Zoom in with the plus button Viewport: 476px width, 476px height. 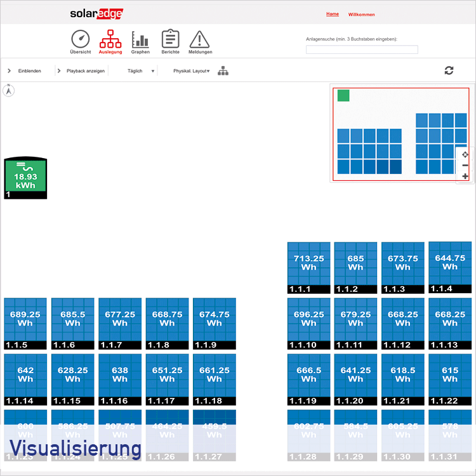[465, 176]
